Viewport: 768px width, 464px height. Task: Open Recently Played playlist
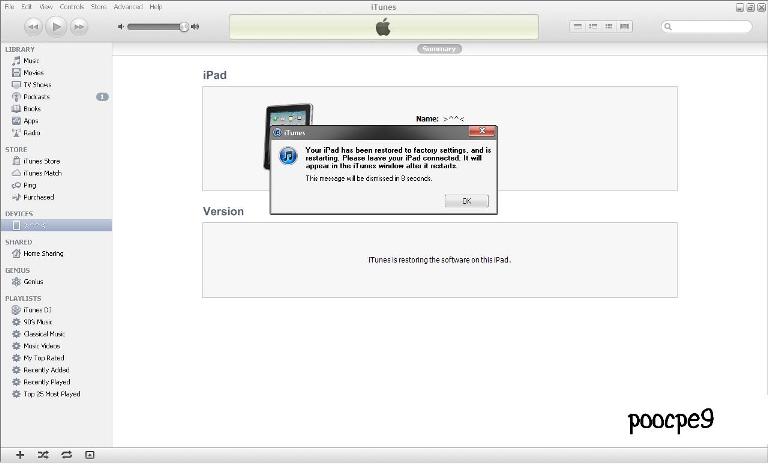[47, 382]
